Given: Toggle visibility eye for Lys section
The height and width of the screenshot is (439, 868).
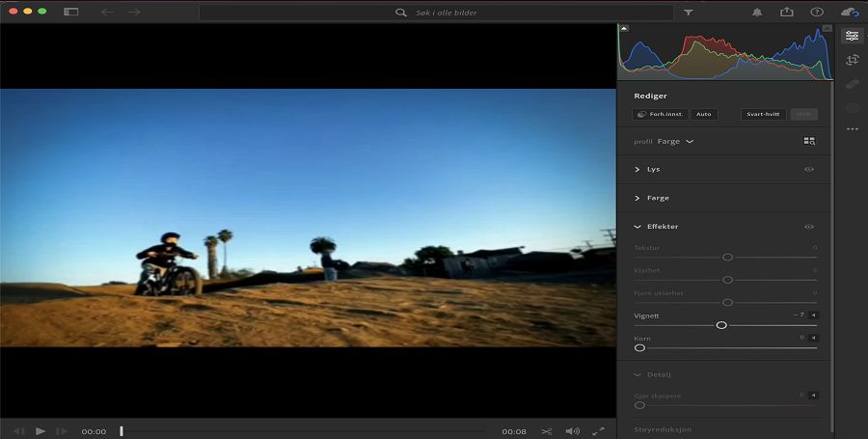Looking at the screenshot, I should pos(809,170).
